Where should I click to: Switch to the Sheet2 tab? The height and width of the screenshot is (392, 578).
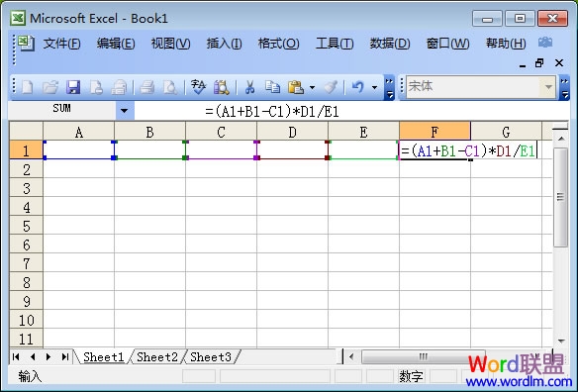click(x=157, y=357)
